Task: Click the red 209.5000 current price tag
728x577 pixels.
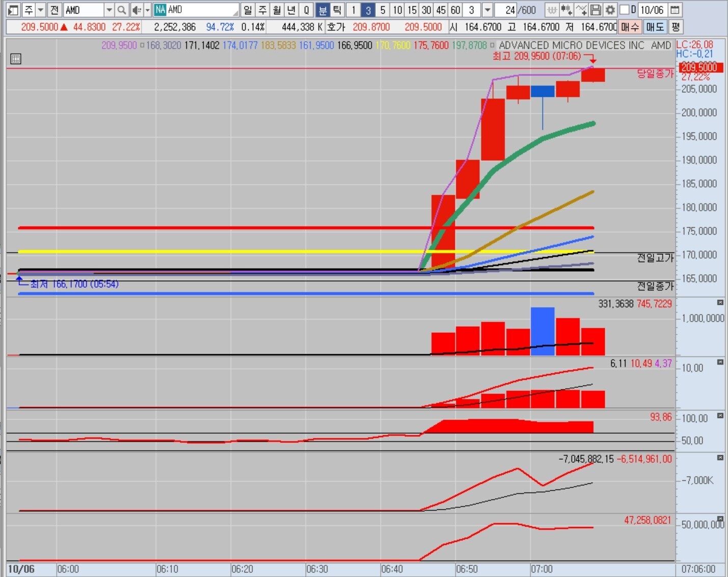Action: 701,68
